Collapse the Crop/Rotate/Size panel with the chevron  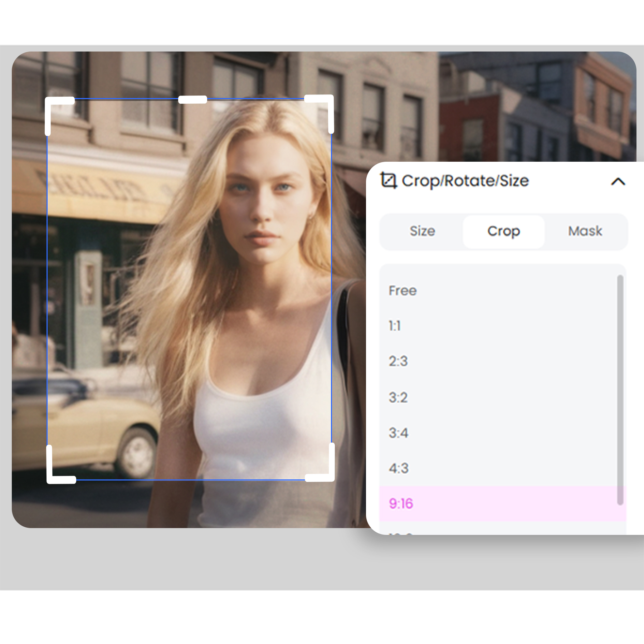(x=618, y=182)
